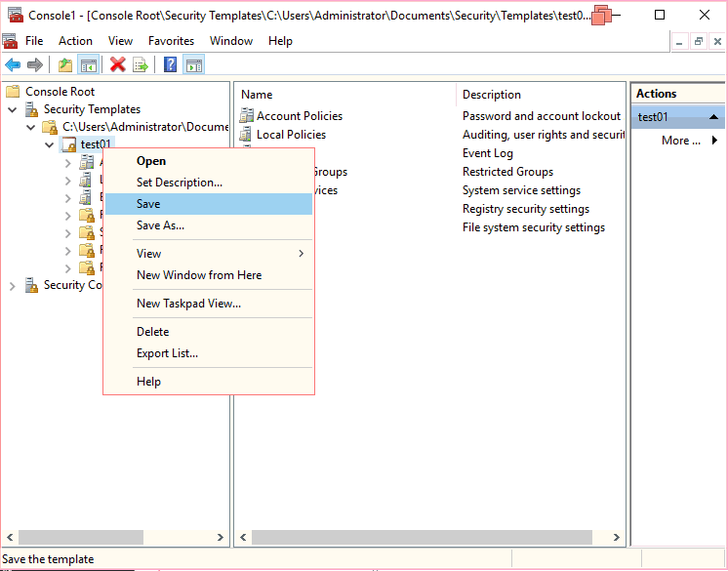
Task: Open Help via the blue question mark icon
Action: click(x=170, y=64)
